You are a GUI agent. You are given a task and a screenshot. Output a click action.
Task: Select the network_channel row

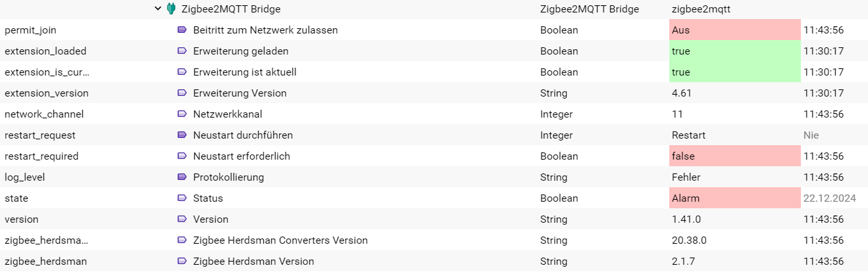(x=434, y=114)
